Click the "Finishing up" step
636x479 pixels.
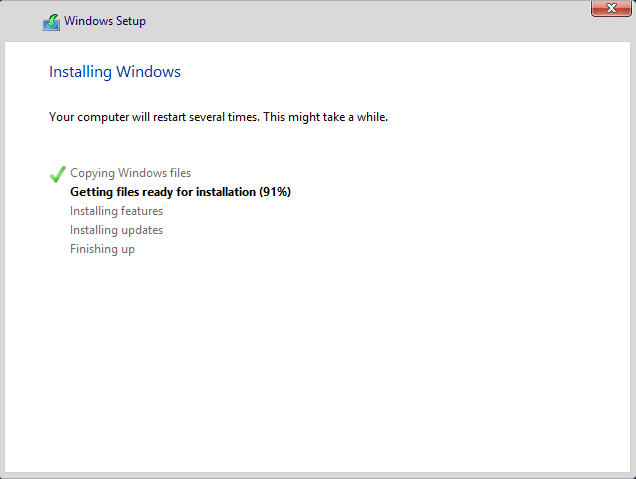[102, 249]
